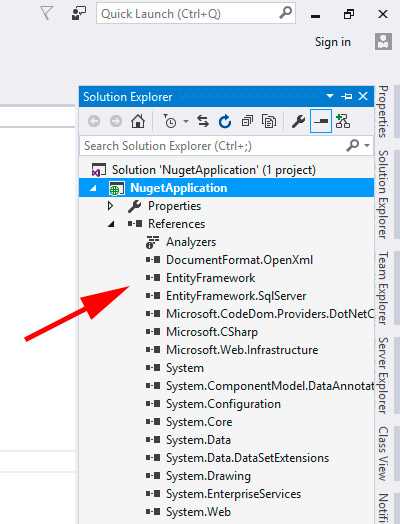400x524 pixels.
Task: Open the Server Explorer side tab
Action: coord(383,375)
